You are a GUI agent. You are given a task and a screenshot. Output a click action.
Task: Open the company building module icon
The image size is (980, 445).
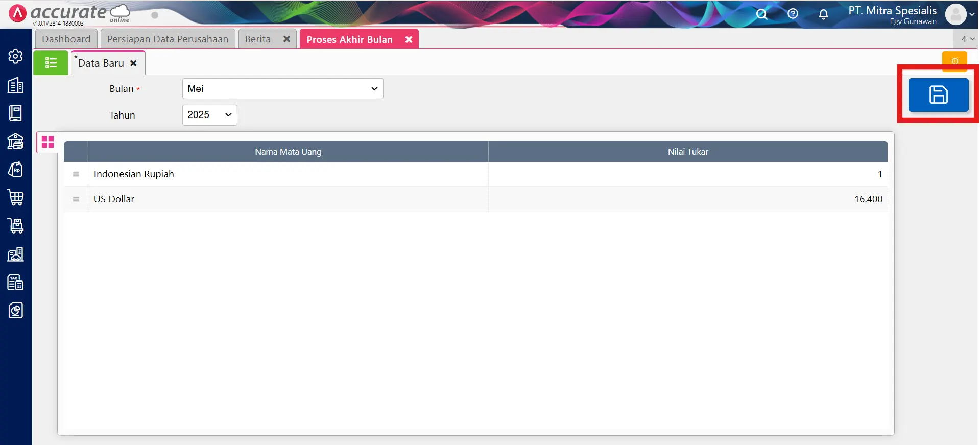pos(15,85)
